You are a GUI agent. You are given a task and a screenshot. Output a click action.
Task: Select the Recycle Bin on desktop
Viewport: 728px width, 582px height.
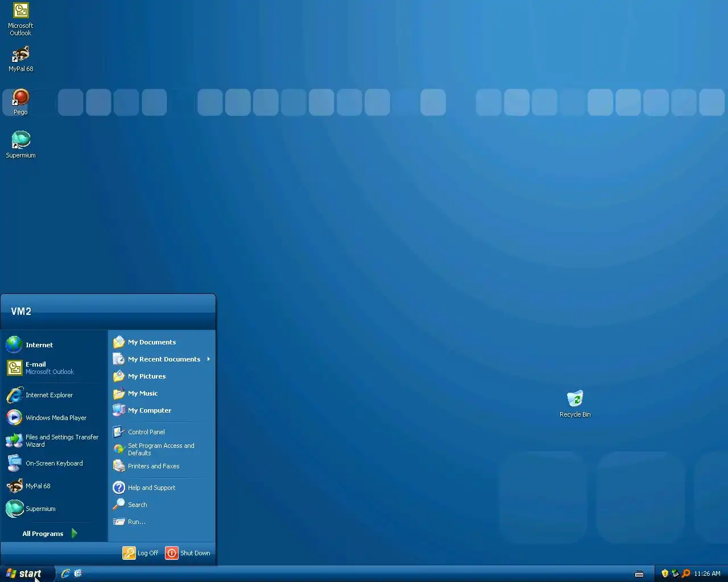(575, 404)
